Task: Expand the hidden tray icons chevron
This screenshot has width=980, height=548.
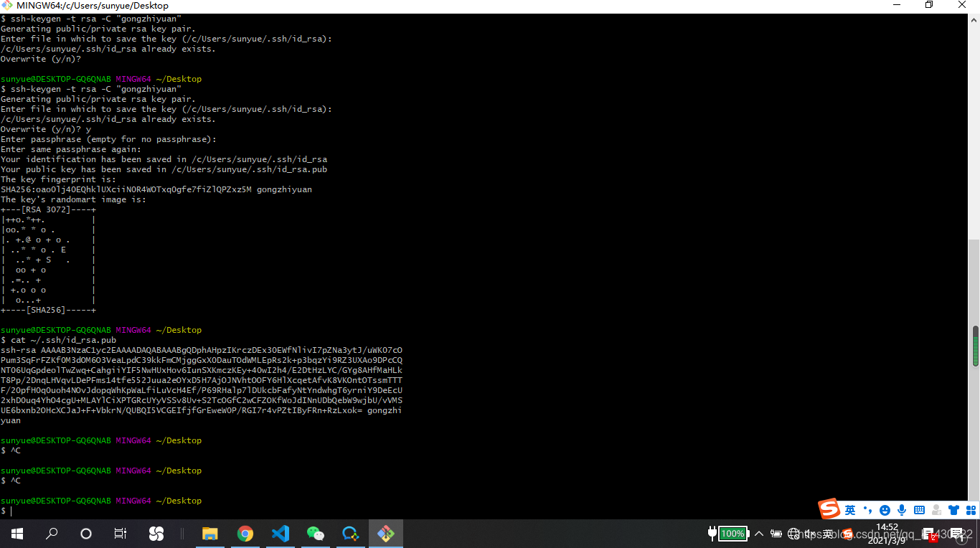Action: point(759,534)
